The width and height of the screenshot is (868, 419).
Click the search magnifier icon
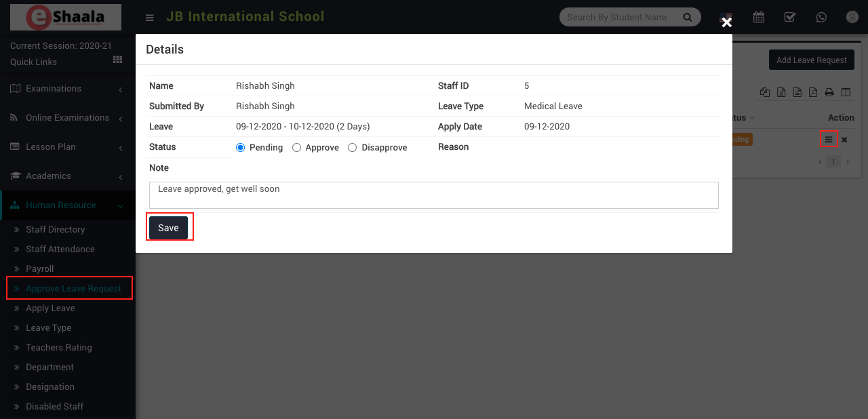click(688, 17)
